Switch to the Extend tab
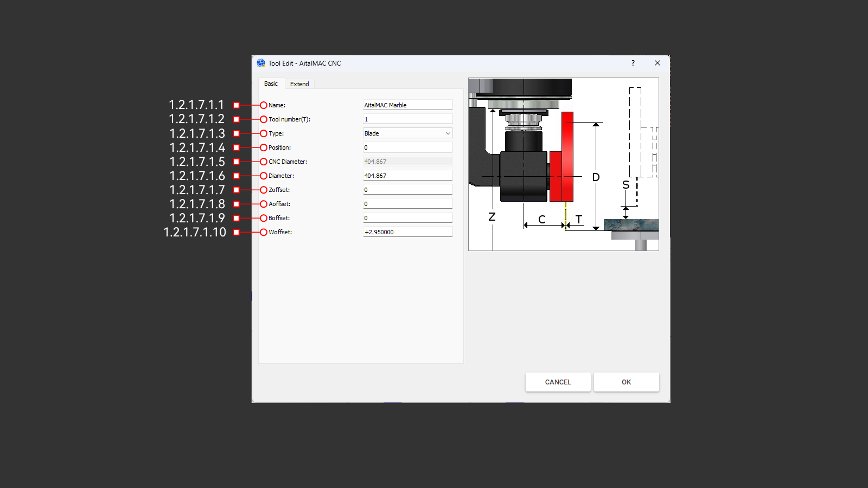The height and width of the screenshot is (488, 868). click(x=299, y=84)
